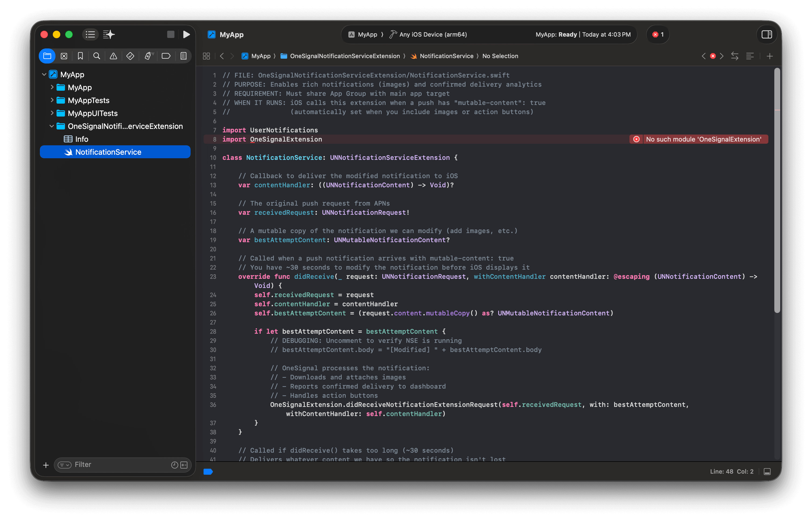Image resolution: width=812 pixels, height=521 pixels.
Task: Open the Source Control navigator
Action: pyautogui.click(x=64, y=56)
